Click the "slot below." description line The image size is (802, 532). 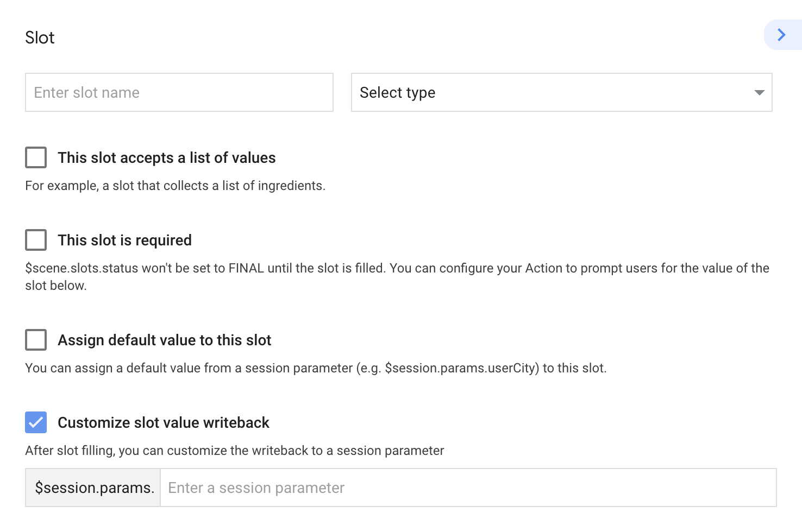pyautogui.click(x=56, y=286)
